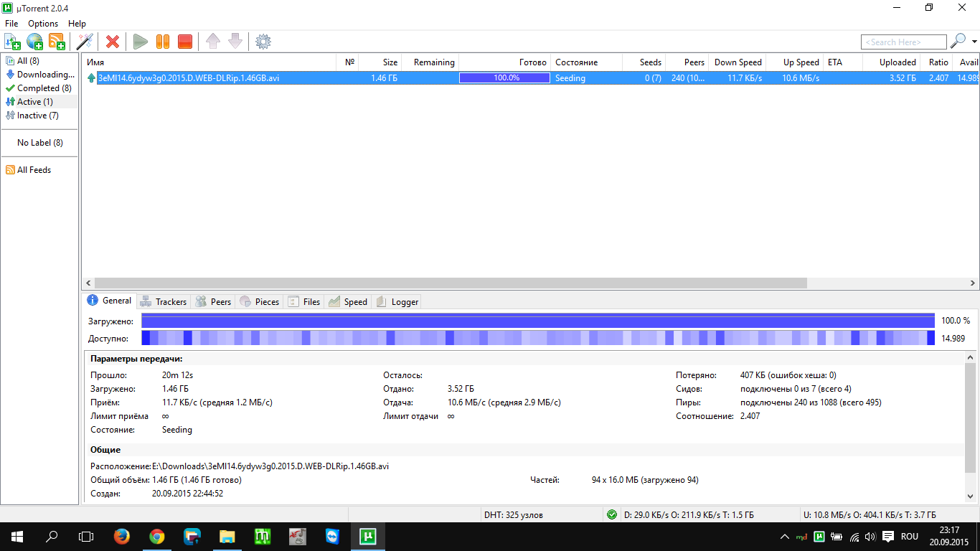Viewport: 980px width, 551px height.
Task: Click the Add Torrent from URL icon
Action: (34, 42)
